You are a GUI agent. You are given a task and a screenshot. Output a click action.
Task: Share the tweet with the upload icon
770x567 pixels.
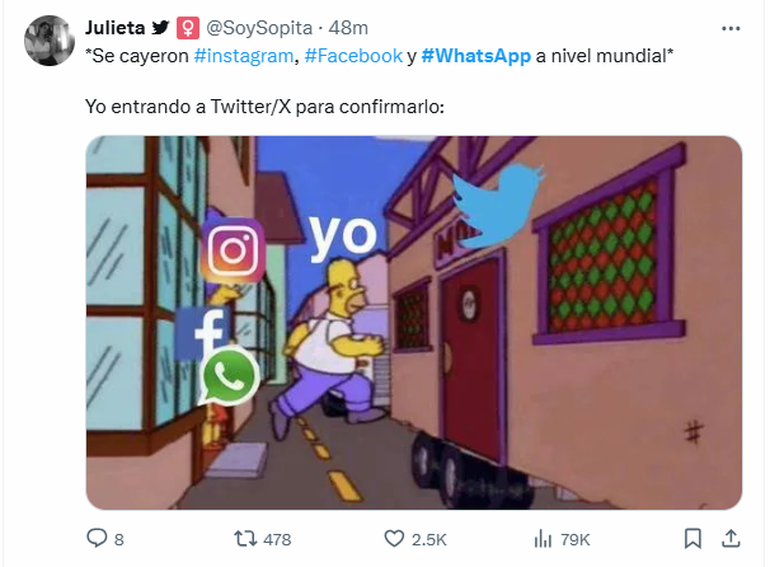tap(731, 539)
